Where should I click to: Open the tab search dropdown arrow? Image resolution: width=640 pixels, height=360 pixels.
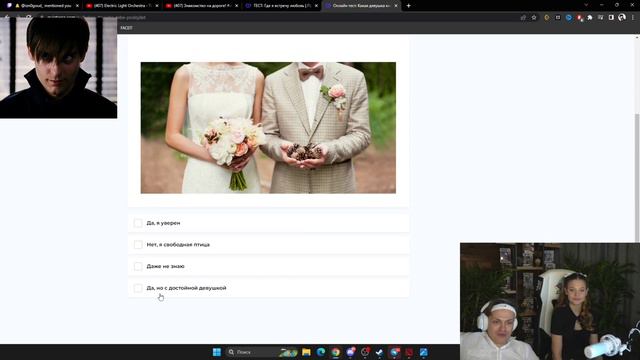(x=586, y=5)
